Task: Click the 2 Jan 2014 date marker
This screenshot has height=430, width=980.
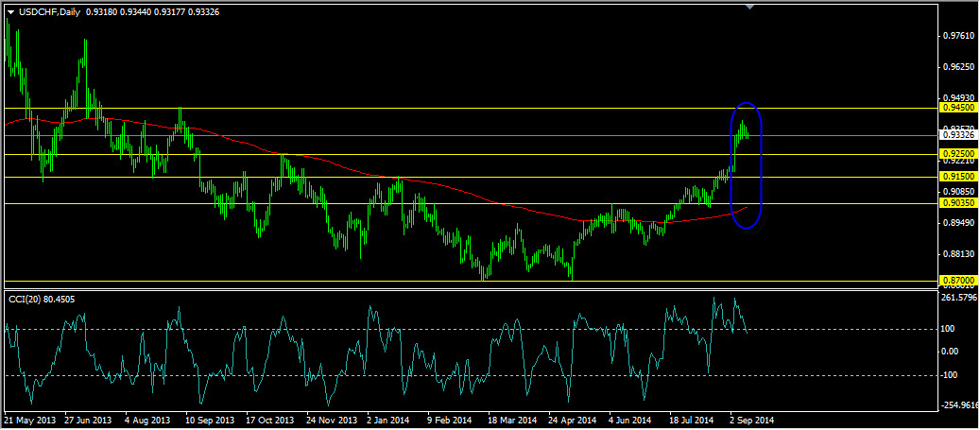Action: (x=387, y=420)
